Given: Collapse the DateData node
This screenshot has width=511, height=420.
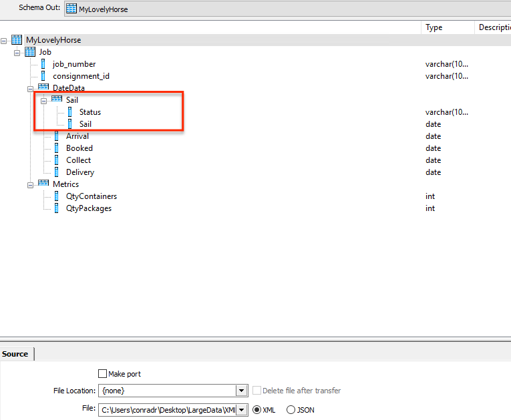Looking at the screenshot, I should (31, 88).
